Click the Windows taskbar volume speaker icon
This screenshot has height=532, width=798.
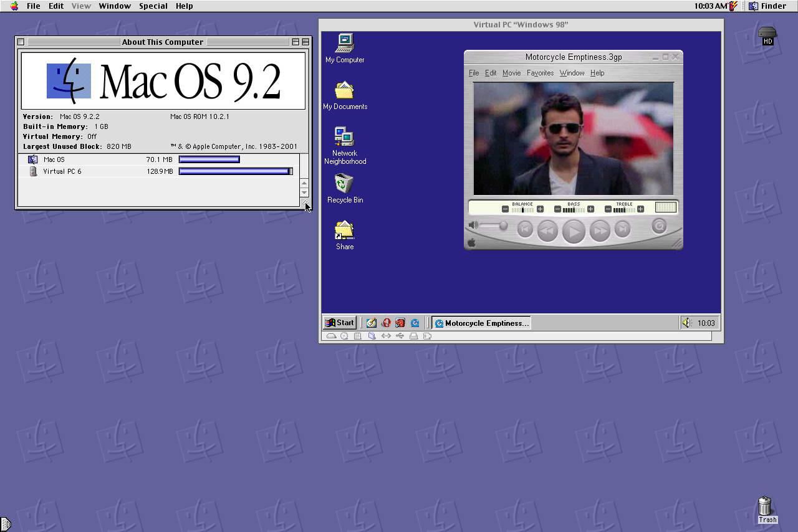point(686,323)
